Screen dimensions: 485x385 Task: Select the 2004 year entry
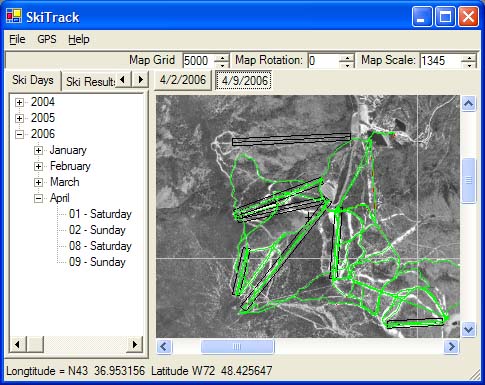[x=43, y=102]
